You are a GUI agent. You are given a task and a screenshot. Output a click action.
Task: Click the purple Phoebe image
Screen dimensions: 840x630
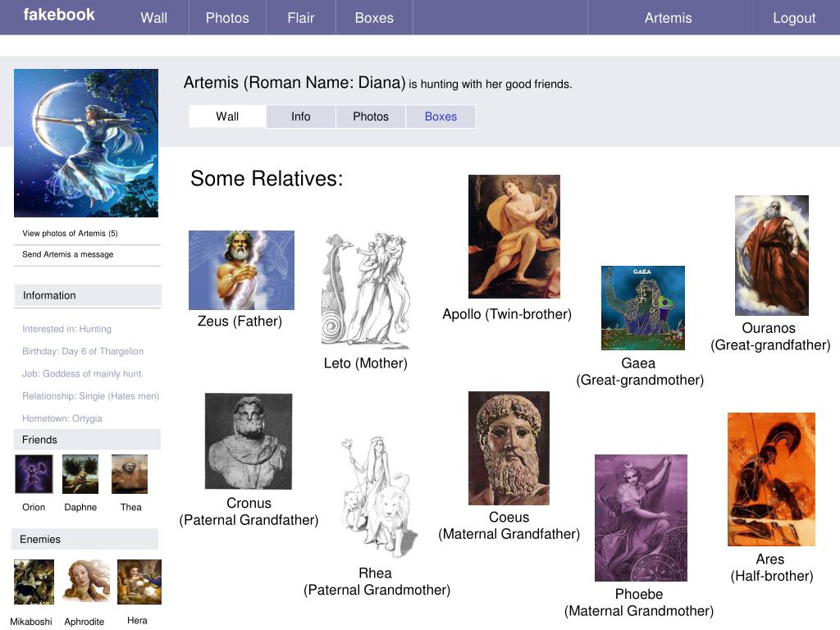pos(641,518)
